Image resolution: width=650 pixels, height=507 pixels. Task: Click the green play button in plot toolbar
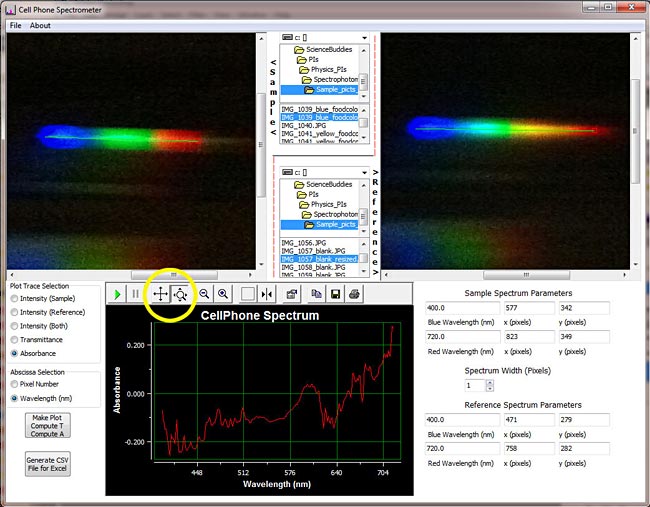pyautogui.click(x=118, y=294)
